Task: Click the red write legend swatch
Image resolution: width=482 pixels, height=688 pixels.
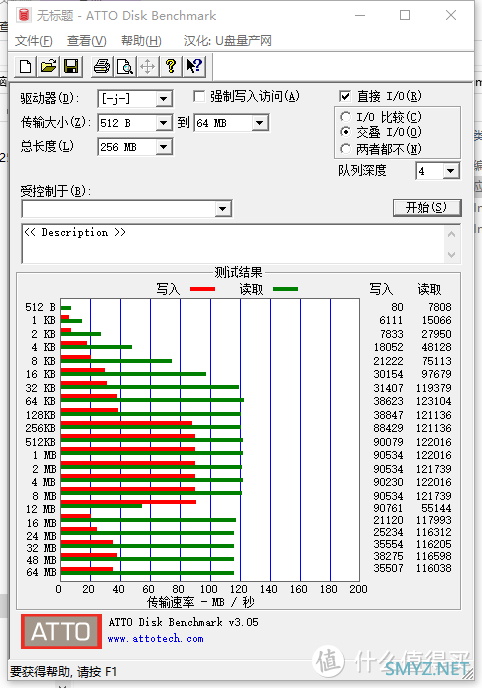Action: tap(202, 289)
